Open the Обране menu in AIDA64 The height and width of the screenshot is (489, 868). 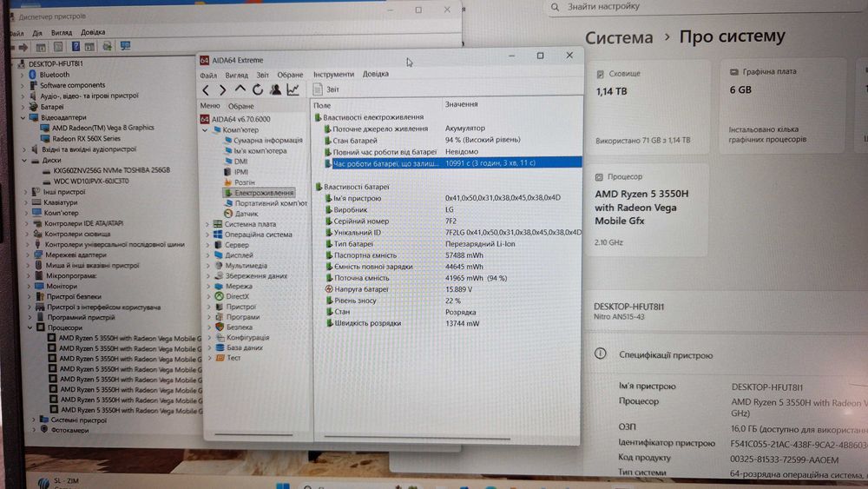point(290,75)
